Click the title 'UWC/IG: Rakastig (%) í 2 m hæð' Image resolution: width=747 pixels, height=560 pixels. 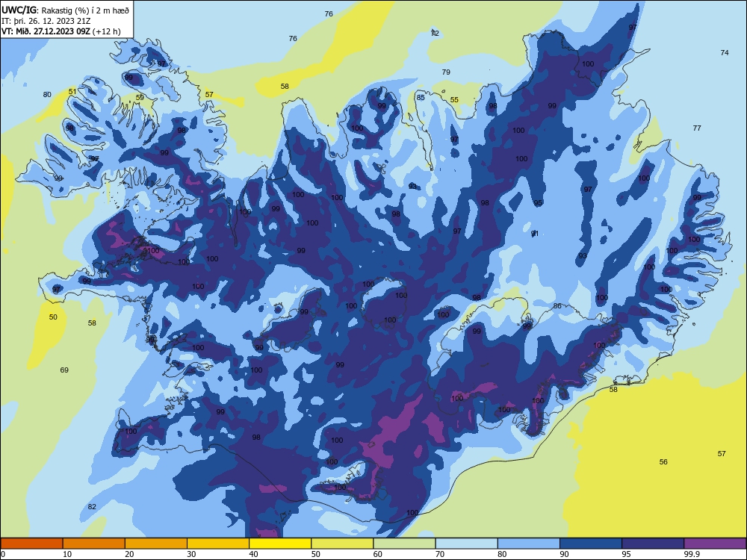(65, 10)
